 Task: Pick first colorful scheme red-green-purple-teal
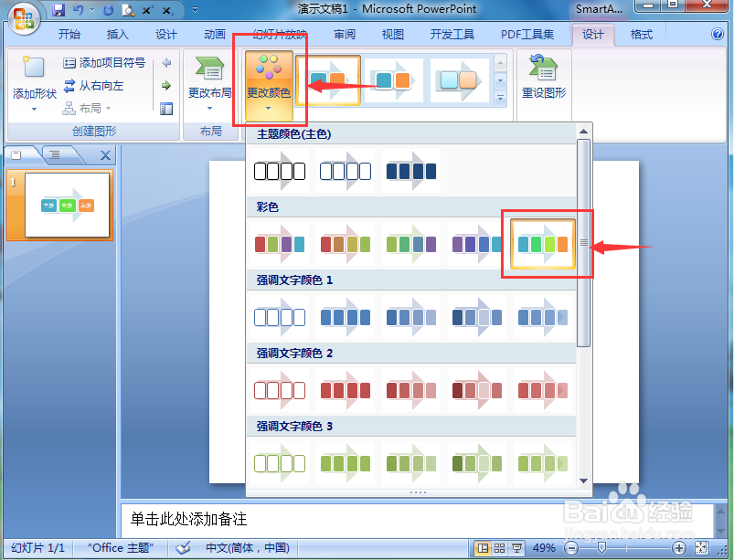[280, 244]
